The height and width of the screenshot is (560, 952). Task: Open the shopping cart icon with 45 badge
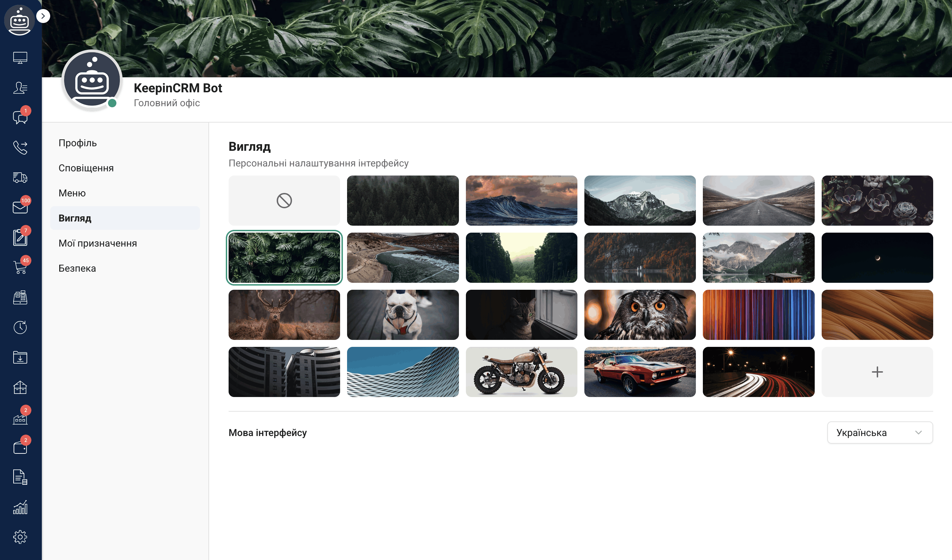pyautogui.click(x=21, y=267)
